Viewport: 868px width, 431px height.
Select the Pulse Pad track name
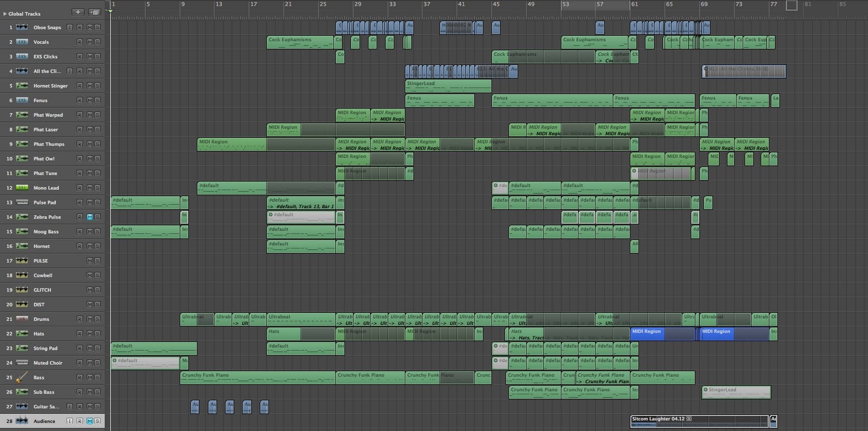(x=44, y=203)
